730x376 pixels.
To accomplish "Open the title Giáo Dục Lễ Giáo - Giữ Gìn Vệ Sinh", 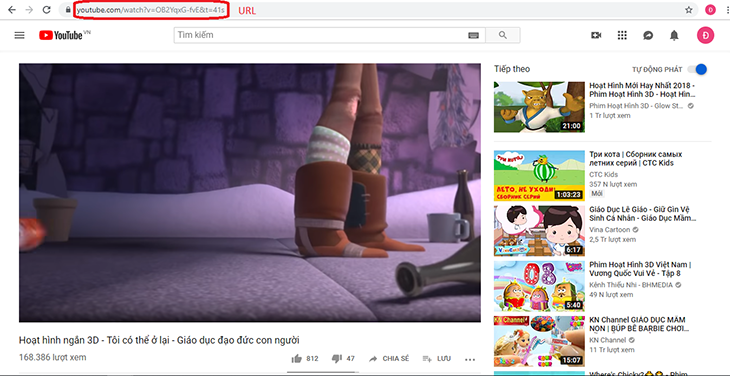I will [x=642, y=214].
